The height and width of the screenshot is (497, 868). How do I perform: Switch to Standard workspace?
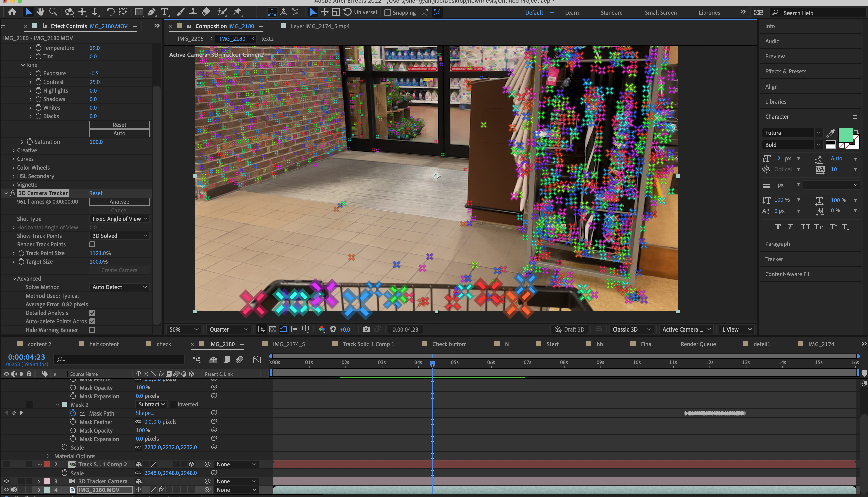[x=611, y=13]
